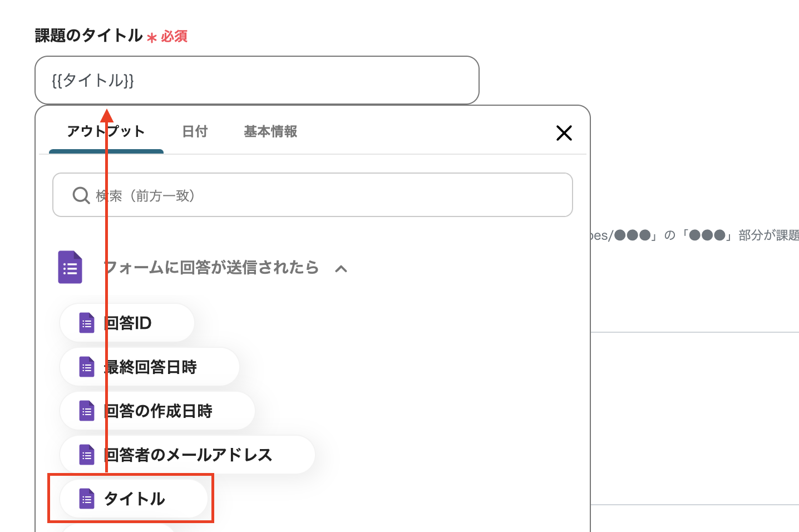Click the form icon beside 最終回答日時

point(87,367)
